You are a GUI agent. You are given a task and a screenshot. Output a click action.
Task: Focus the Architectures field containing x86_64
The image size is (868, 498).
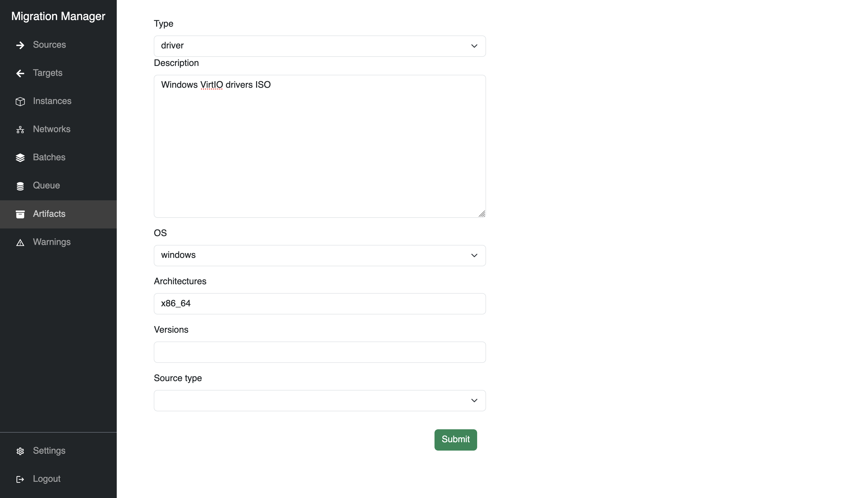point(319,303)
